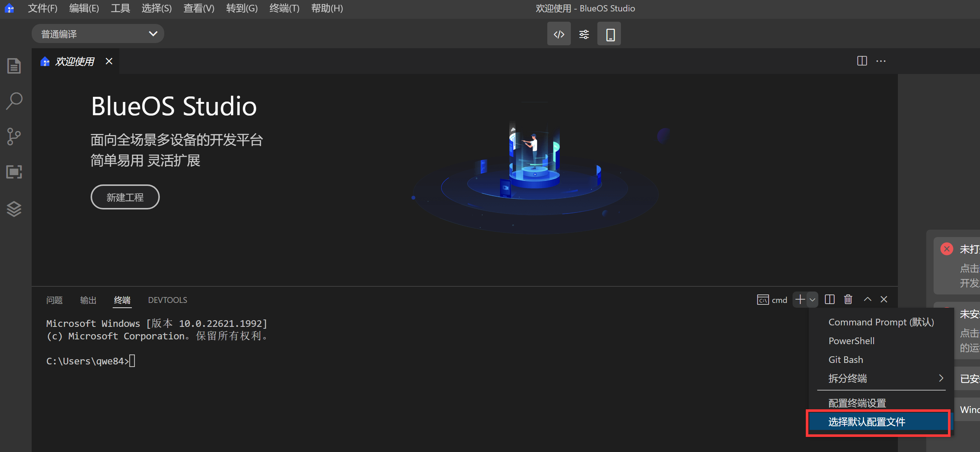Open the Source Control branch icon
This screenshot has height=452, width=980.
[x=14, y=137]
